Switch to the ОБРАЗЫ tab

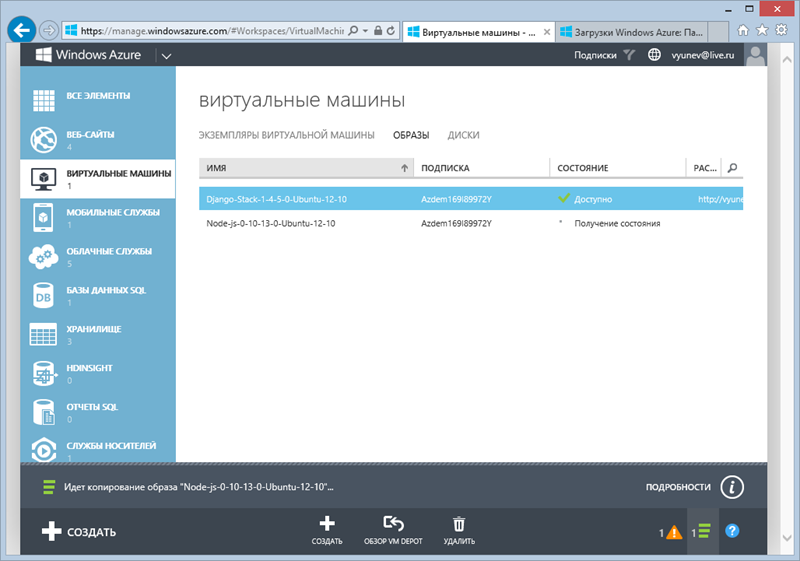[x=411, y=135]
